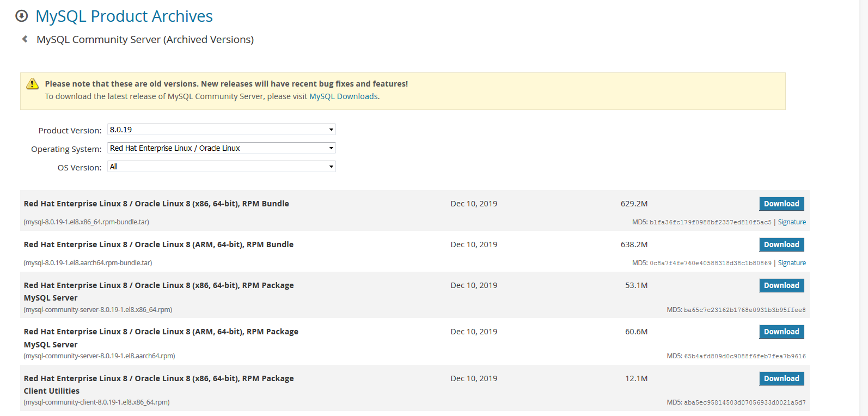The height and width of the screenshot is (416, 868).
Task: Click the OS Version label
Action: click(x=80, y=168)
